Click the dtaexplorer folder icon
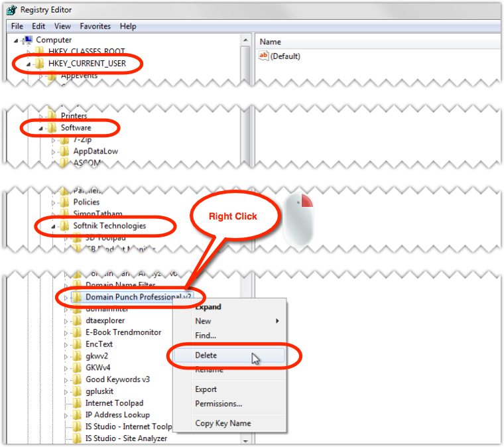The height and width of the screenshot is (447, 504). pos(77,320)
